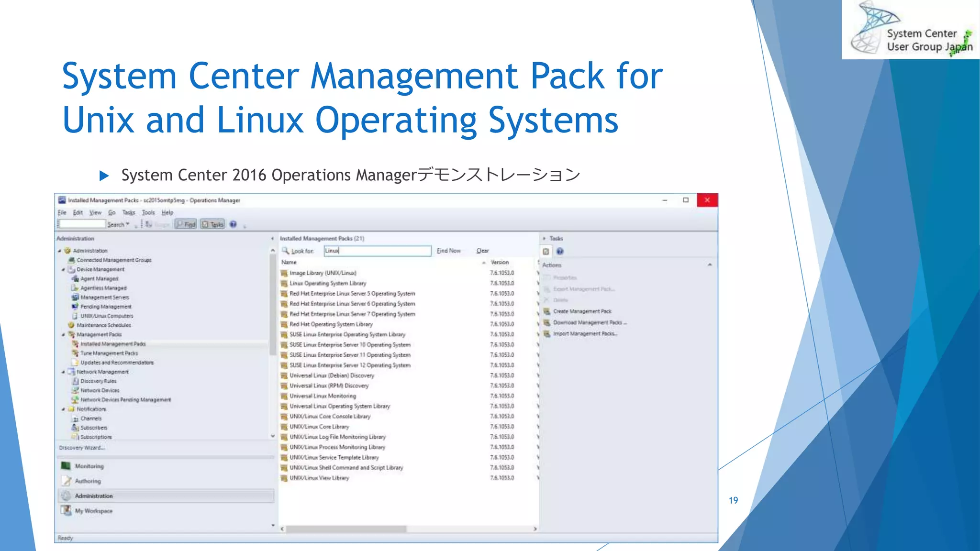This screenshot has width=980, height=551.
Task: Open the Tasks menu in menu bar
Action: (x=128, y=212)
